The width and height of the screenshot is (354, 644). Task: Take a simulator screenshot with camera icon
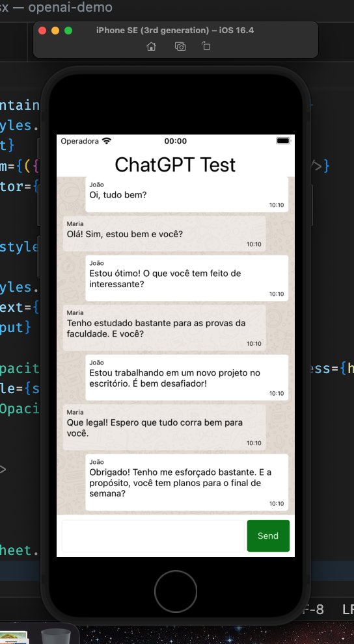(180, 46)
